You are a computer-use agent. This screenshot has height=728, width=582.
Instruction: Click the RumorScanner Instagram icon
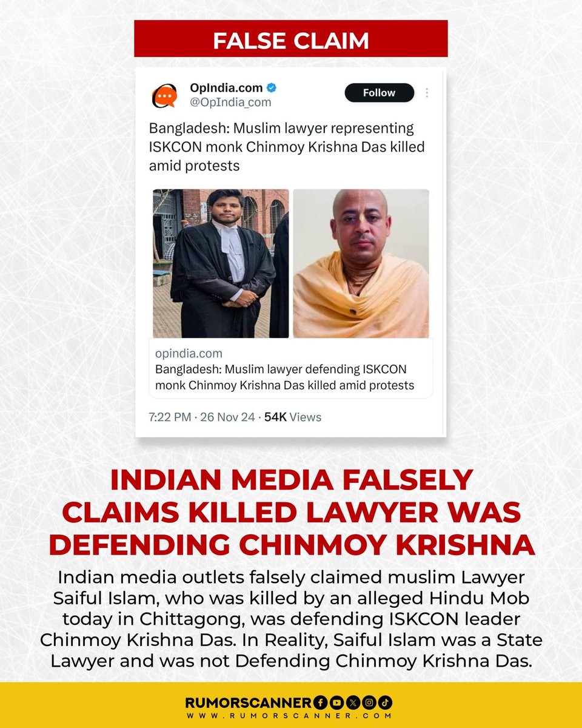point(370,703)
